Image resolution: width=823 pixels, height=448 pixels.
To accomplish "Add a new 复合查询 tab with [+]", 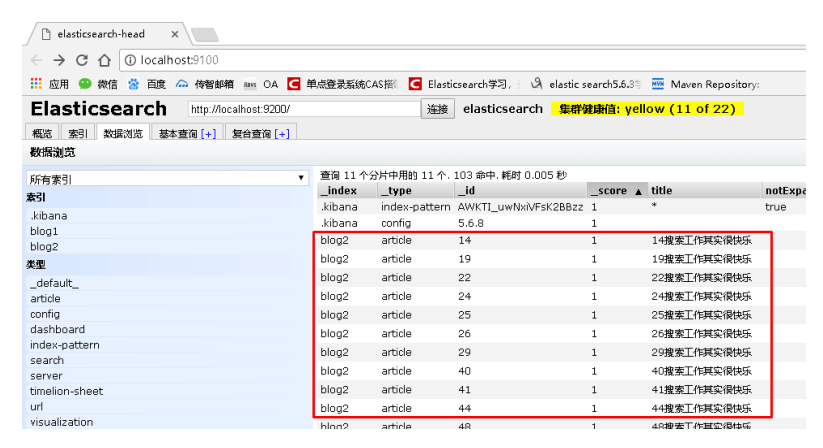I will 282,134.
